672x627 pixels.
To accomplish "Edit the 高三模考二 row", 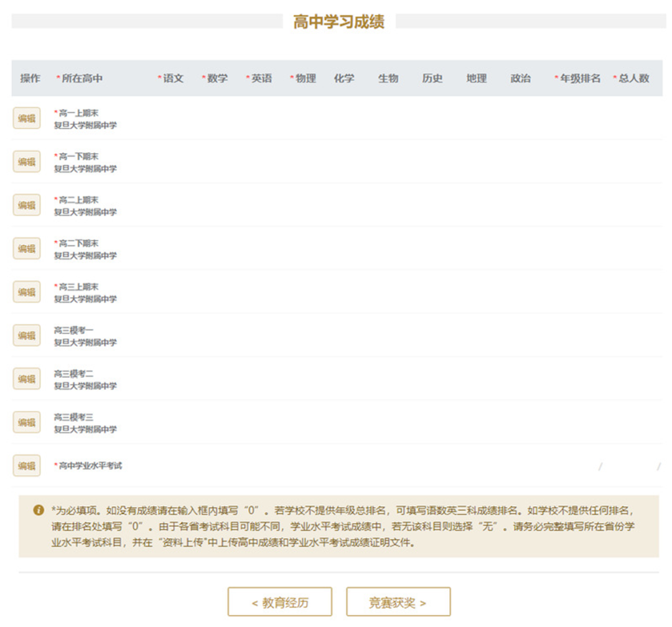I will tap(27, 379).
